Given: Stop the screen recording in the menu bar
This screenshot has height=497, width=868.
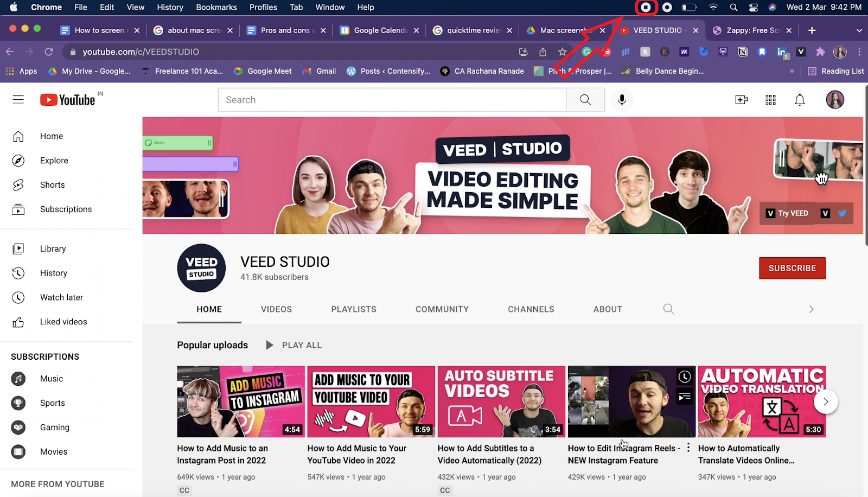Looking at the screenshot, I should (646, 8).
